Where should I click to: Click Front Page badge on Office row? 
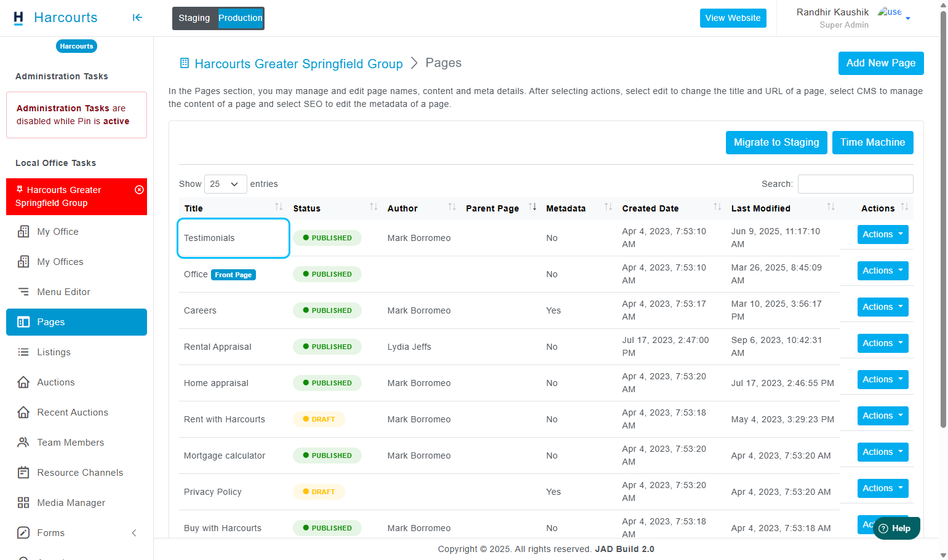click(x=233, y=275)
